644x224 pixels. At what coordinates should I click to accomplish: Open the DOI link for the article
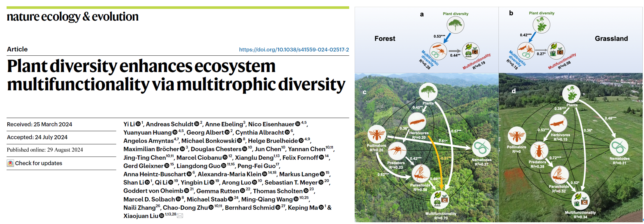[x=294, y=50]
